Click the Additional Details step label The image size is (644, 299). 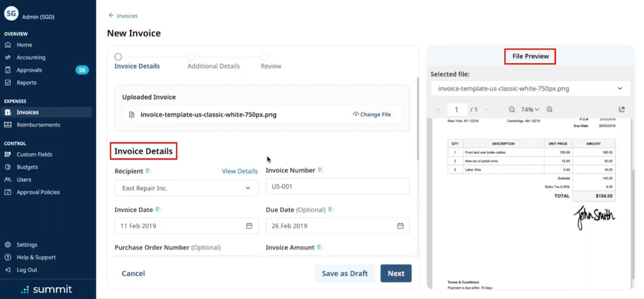[x=214, y=66]
